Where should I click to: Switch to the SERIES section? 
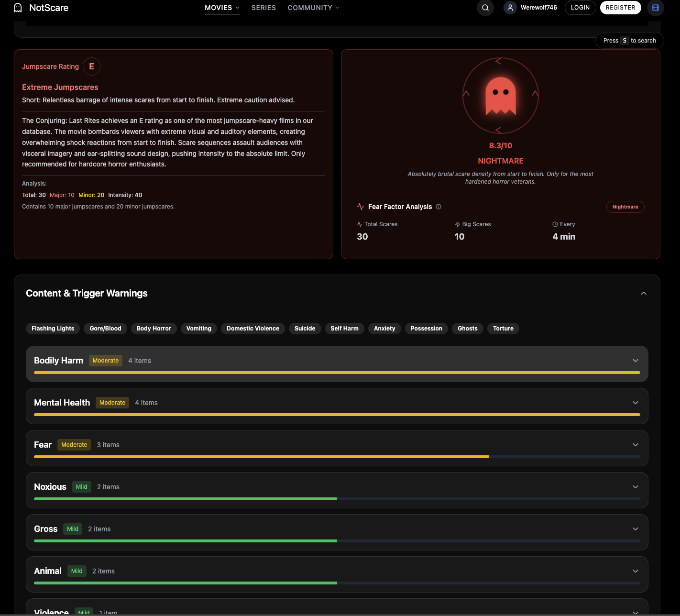point(263,8)
